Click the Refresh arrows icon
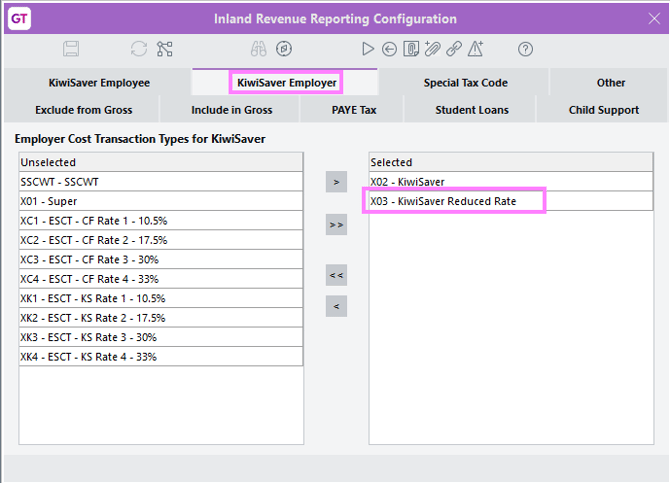This screenshot has height=483, width=670. coord(139,49)
